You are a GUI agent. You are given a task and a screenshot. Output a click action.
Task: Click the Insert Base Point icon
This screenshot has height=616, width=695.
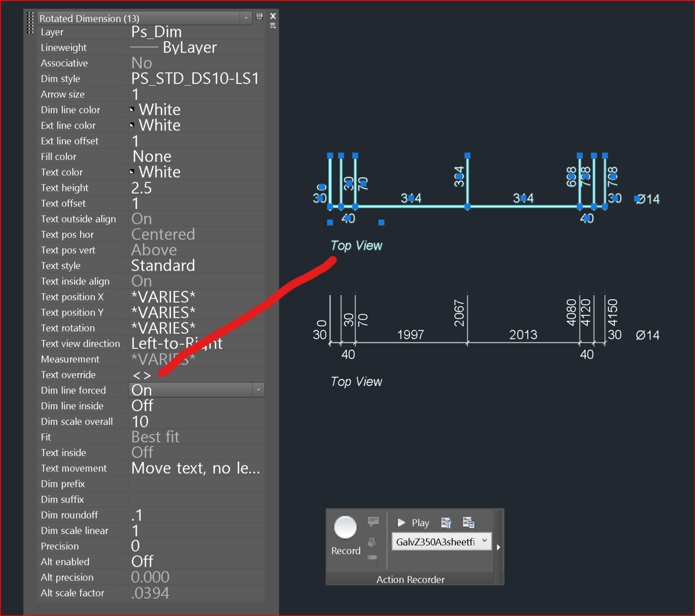[373, 542]
